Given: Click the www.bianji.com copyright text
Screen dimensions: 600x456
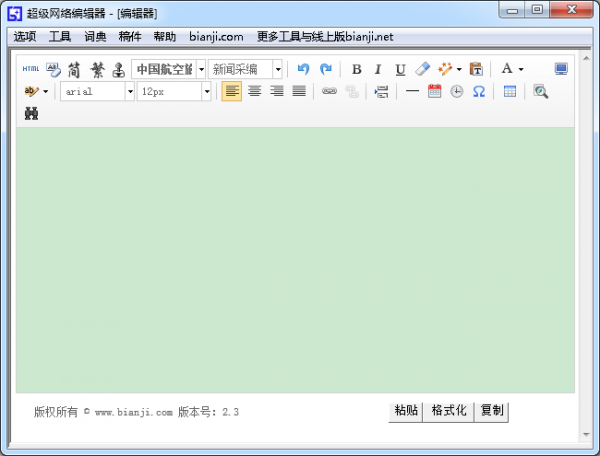Looking at the screenshot, I should 134,412.
